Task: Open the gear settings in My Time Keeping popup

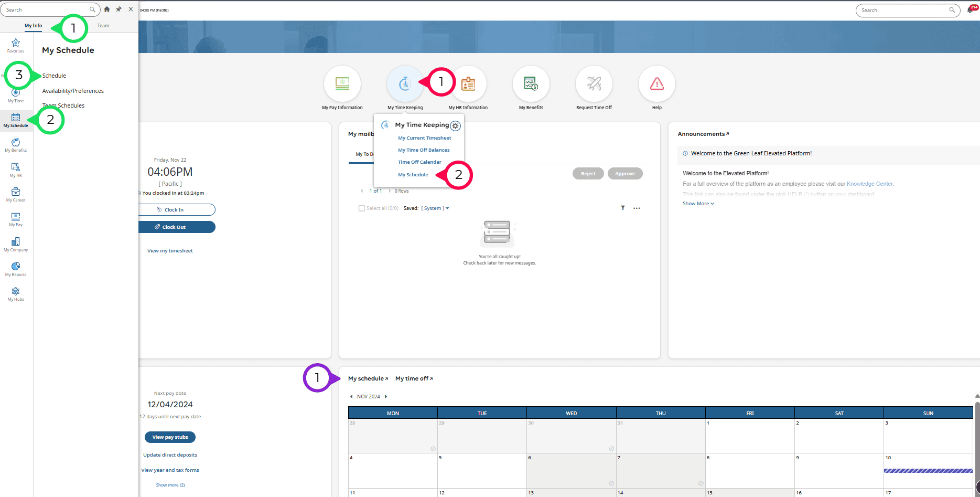Action: pyautogui.click(x=456, y=126)
